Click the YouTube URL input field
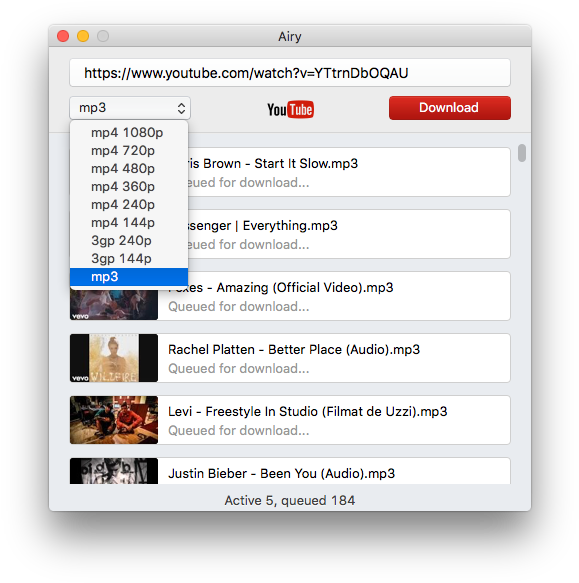 [290, 73]
